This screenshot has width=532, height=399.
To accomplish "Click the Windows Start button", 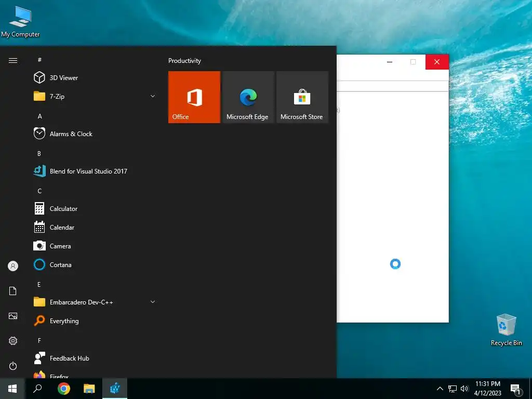I will point(12,389).
